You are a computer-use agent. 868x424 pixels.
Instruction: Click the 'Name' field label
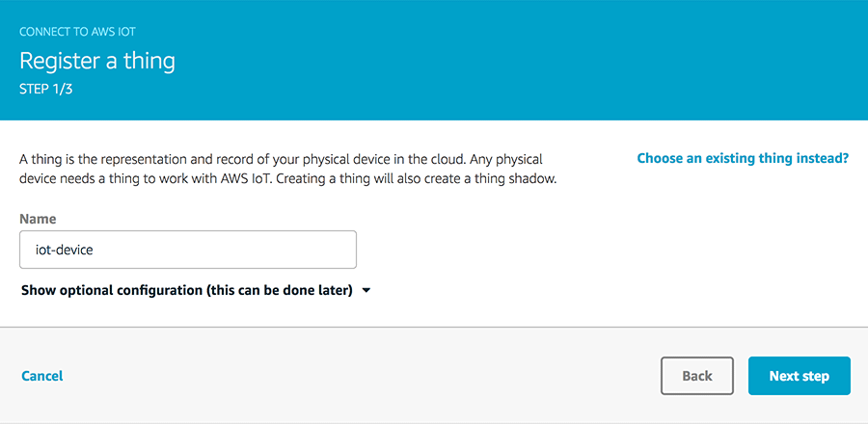38,219
